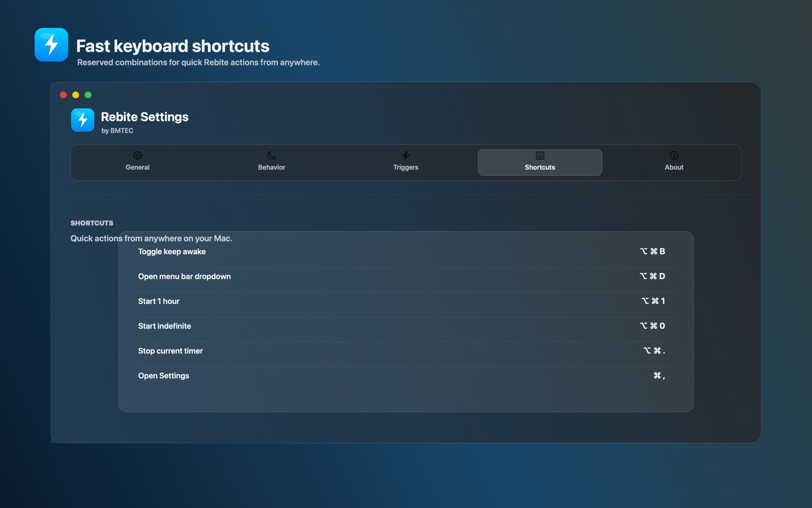Click the large Rebite logo beside the headline
Viewport: 812px width, 508px height.
click(51, 45)
